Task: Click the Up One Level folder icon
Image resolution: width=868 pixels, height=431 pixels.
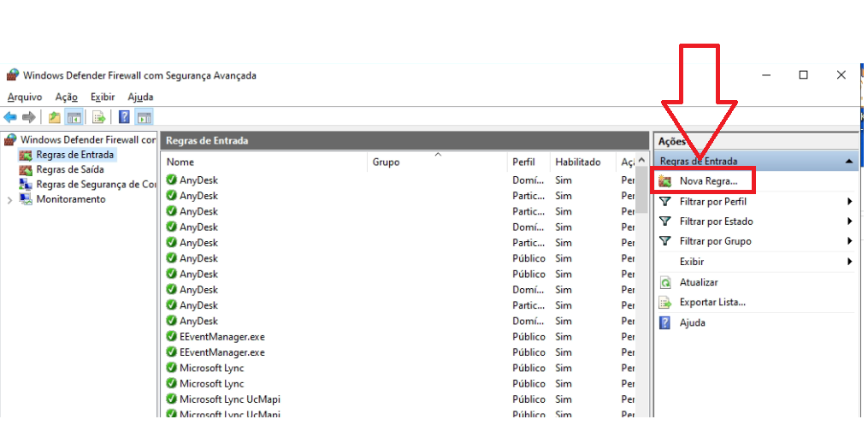Action: 54,117
